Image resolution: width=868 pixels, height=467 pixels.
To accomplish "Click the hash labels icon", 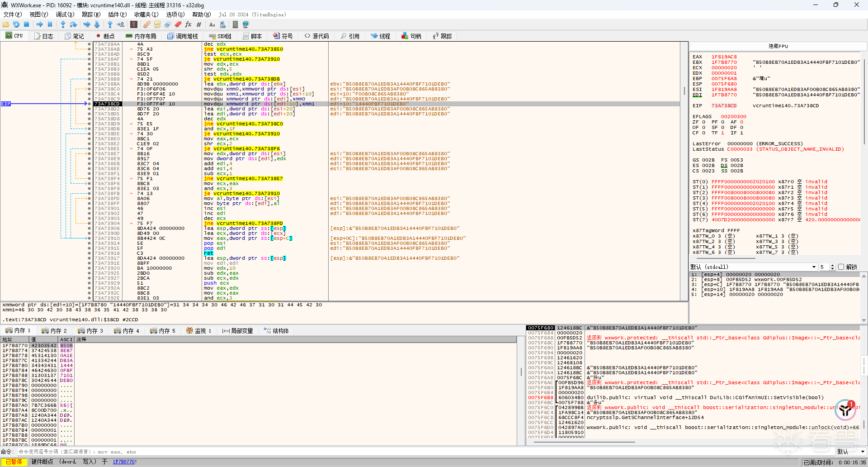I will click(199, 24).
